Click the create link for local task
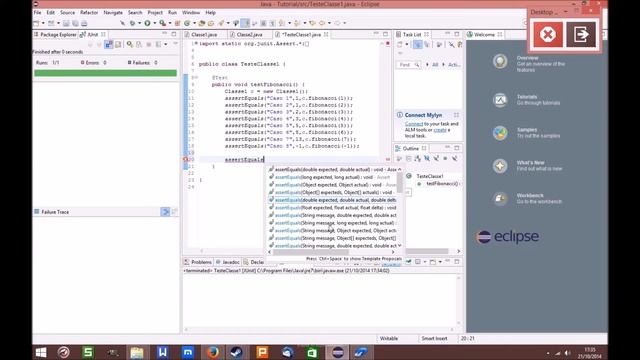The width and height of the screenshot is (640, 360). [x=440, y=130]
